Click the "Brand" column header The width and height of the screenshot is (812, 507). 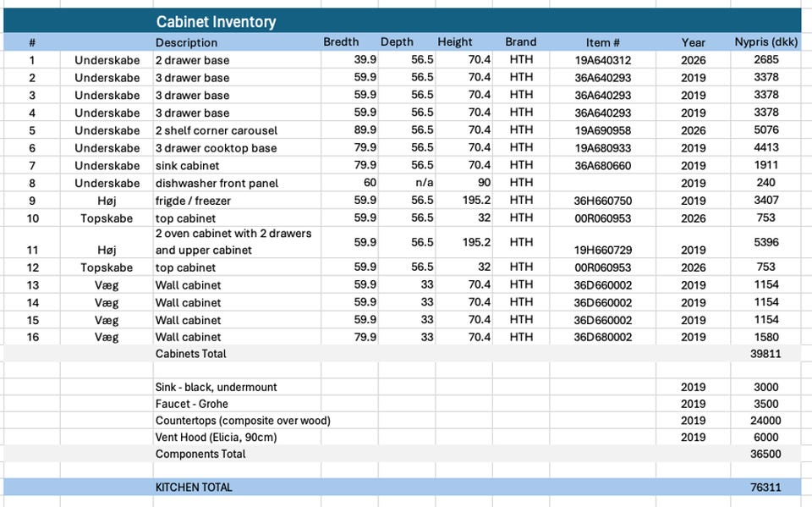tap(520, 42)
